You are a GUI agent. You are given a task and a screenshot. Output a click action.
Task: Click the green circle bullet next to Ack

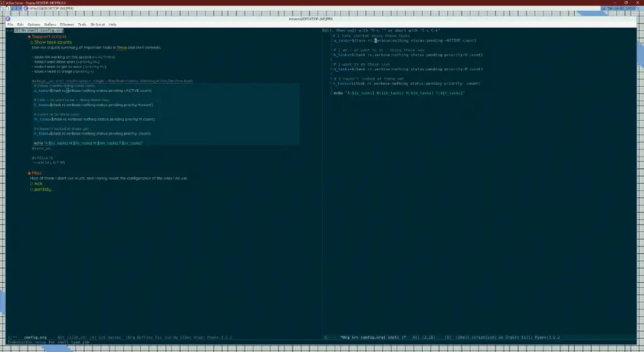click(31, 184)
